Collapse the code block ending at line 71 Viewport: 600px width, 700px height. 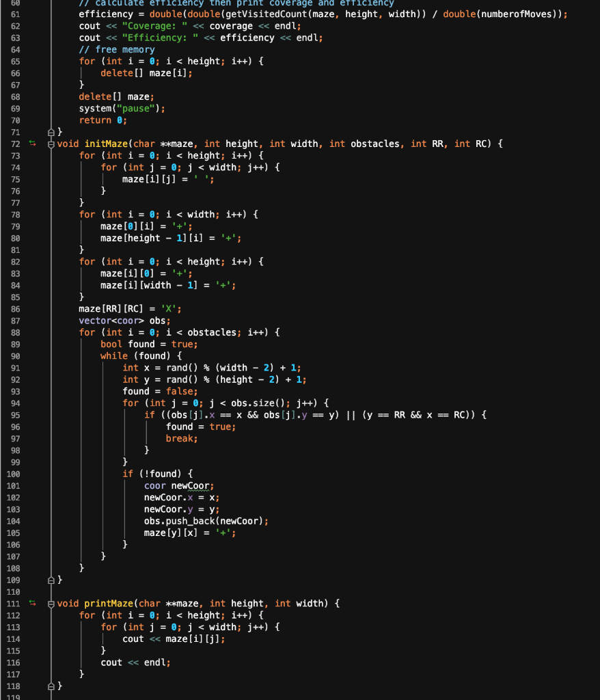[51, 131]
